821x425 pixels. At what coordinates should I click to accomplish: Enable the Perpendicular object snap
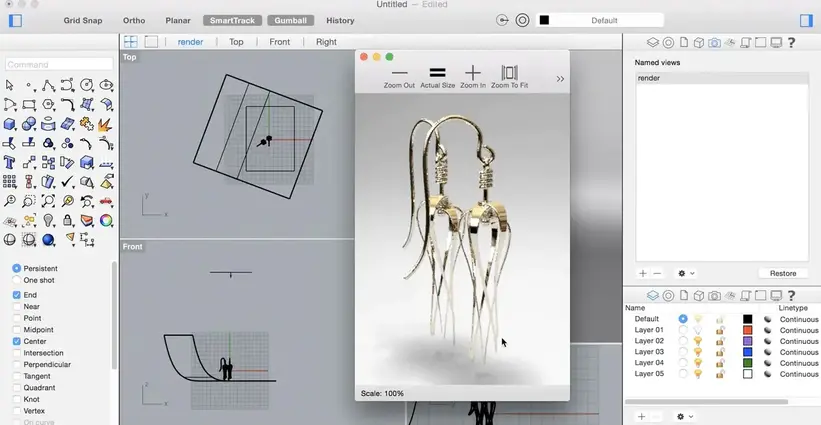click(17, 364)
